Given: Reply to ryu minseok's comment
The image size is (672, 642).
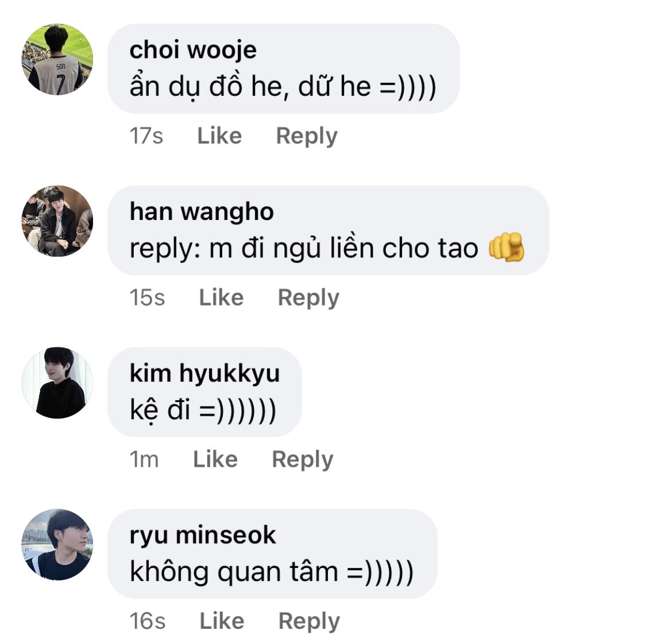Looking at the screenshot, I should [x=309, y=621].
